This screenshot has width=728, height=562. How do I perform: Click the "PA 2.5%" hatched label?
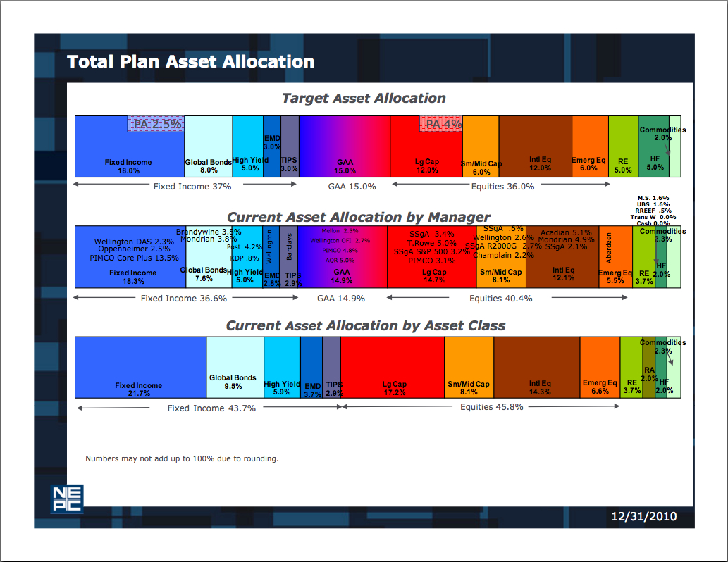pos(156,124)
